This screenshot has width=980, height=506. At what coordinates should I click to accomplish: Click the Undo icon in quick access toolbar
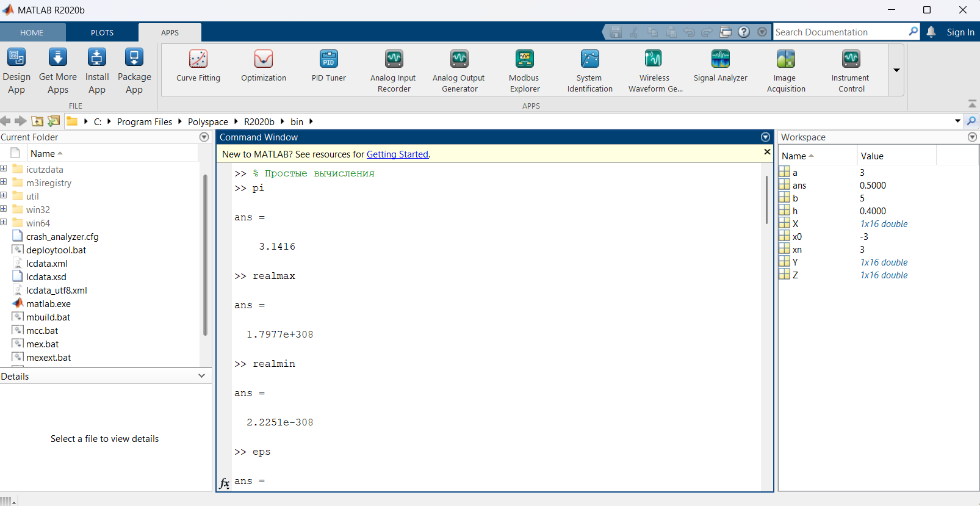tap(689, 32)
